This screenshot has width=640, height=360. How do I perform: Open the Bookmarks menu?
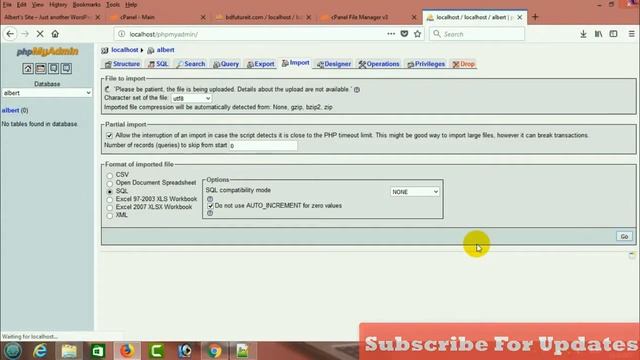[86, 4]
